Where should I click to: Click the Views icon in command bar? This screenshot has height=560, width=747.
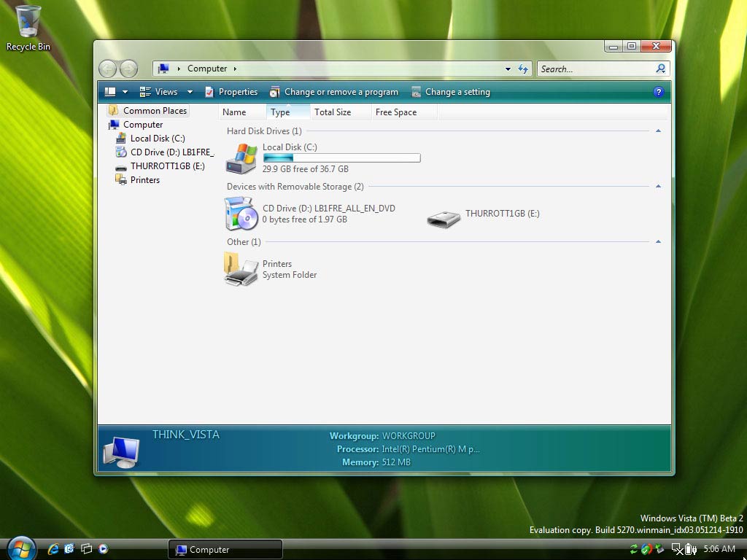pyautogui.click(x=145, y=92)
